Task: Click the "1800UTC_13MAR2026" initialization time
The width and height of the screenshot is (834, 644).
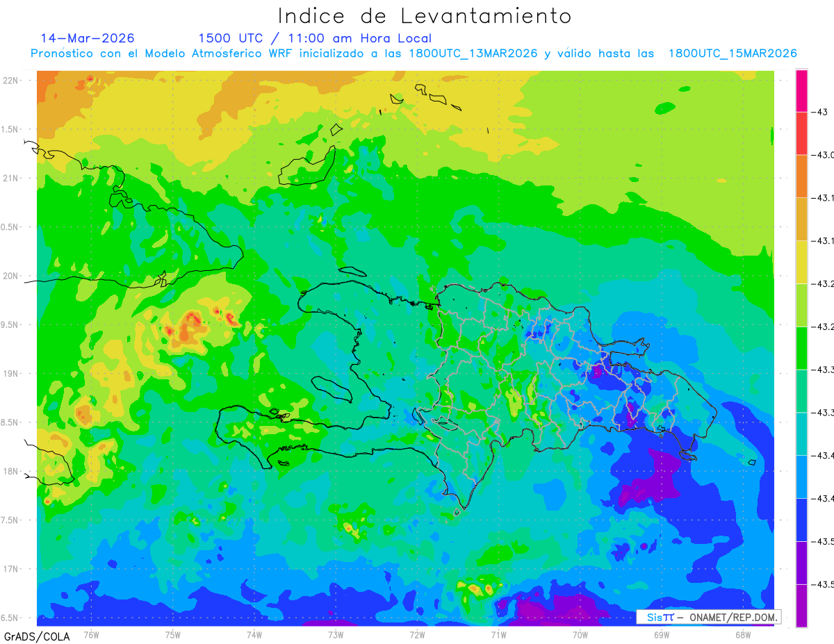Action: click(473, 53)
